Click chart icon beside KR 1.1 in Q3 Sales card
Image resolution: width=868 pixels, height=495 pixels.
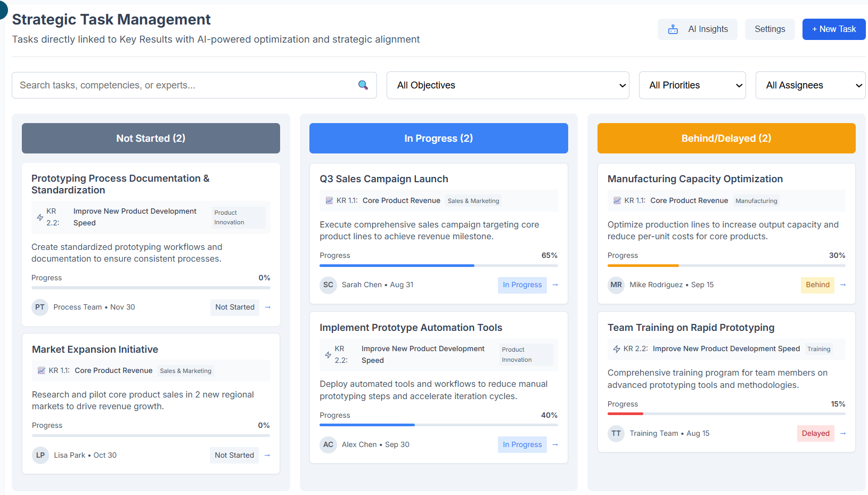329,201
